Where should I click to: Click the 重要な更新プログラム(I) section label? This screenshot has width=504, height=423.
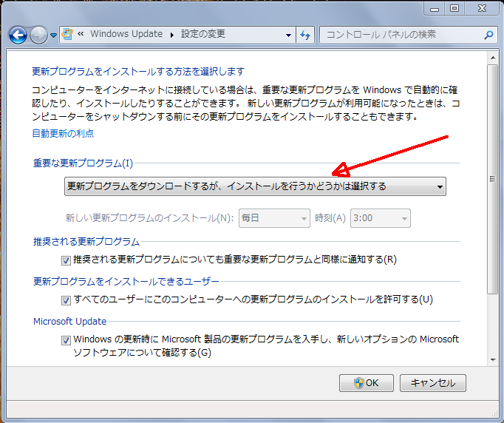[83, 163]
